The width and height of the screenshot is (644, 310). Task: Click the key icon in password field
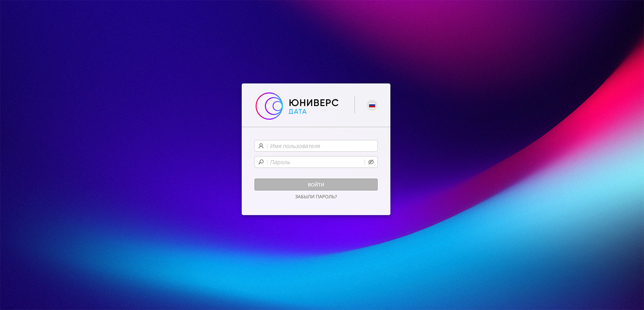point(261,162)
